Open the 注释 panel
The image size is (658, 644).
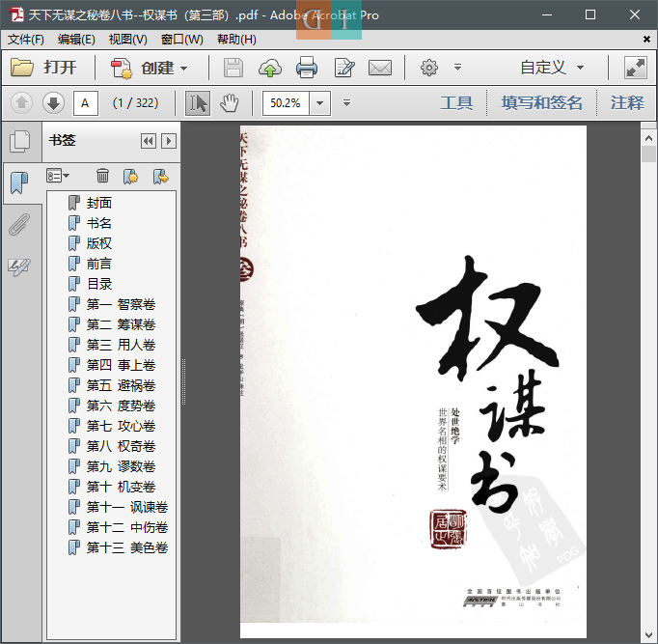(627, 103)
